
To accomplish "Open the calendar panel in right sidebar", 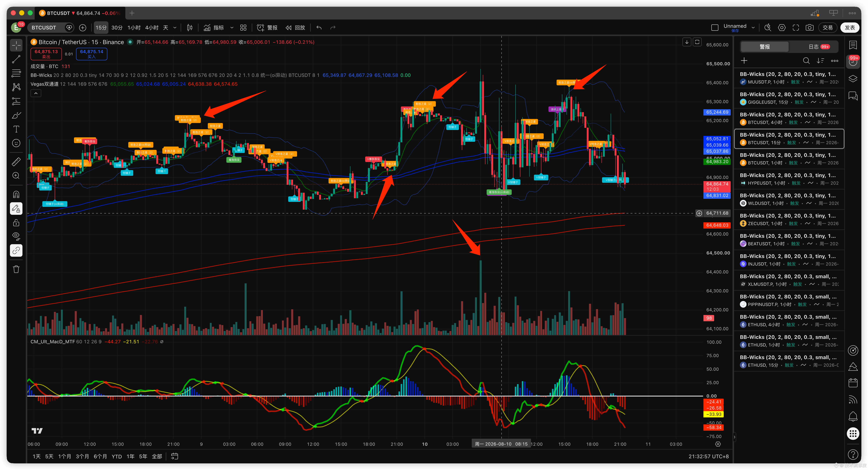I will pos(853,383).
